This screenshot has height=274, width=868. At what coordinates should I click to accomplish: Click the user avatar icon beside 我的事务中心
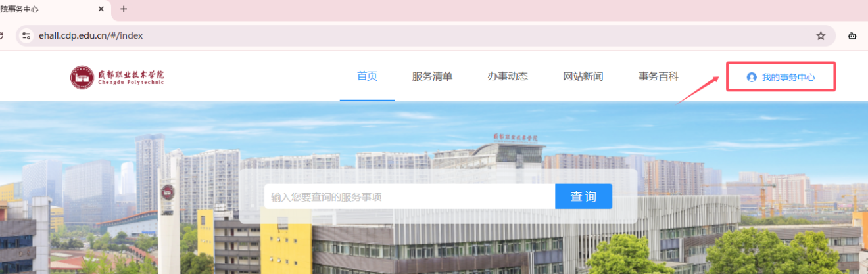tap(752, 77)
